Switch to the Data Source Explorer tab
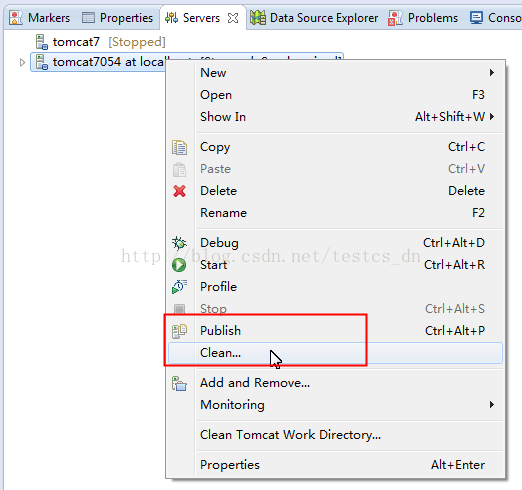The height and width of the screenshot is (490, 522). [314, 18]
